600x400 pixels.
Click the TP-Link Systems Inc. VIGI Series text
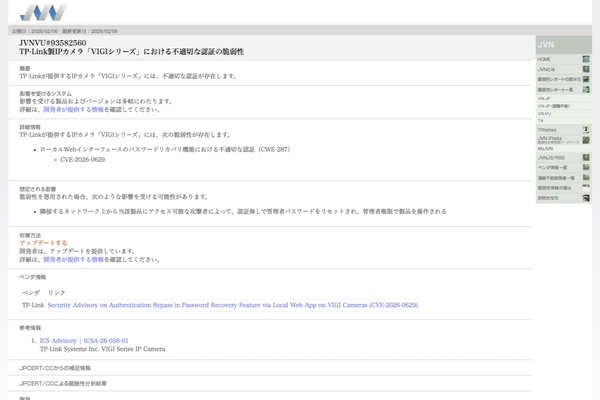(x=103, y=349)
